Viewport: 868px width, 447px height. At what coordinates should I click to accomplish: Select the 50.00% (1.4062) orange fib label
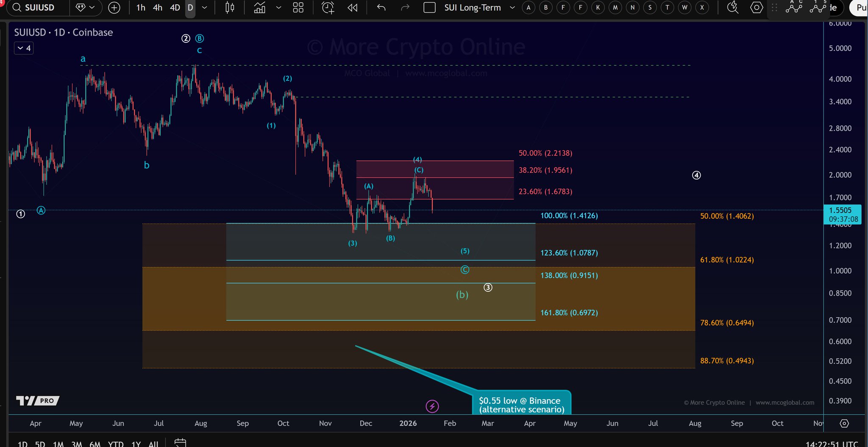[727, 216]
